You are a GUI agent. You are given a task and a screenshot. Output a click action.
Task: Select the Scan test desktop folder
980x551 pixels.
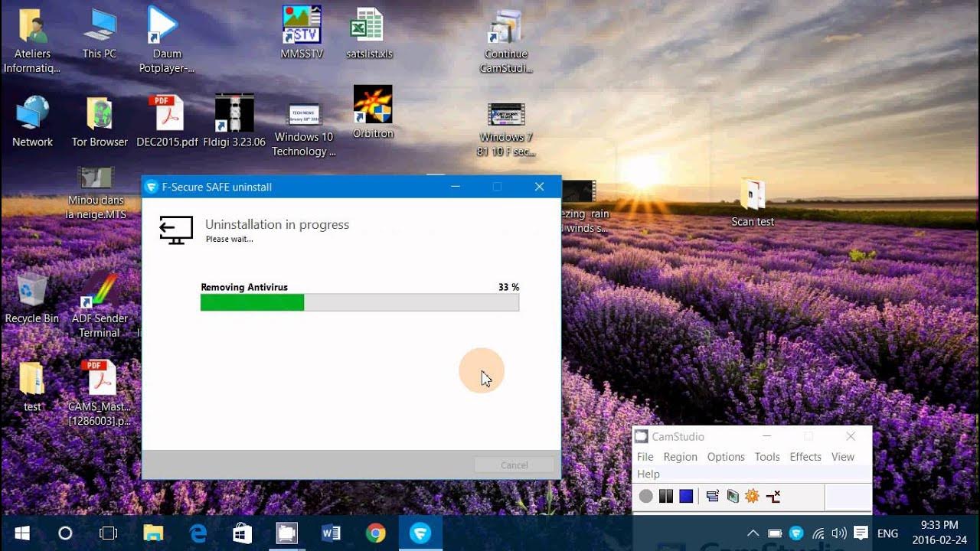pyautogui.click(x=753, y=203)
